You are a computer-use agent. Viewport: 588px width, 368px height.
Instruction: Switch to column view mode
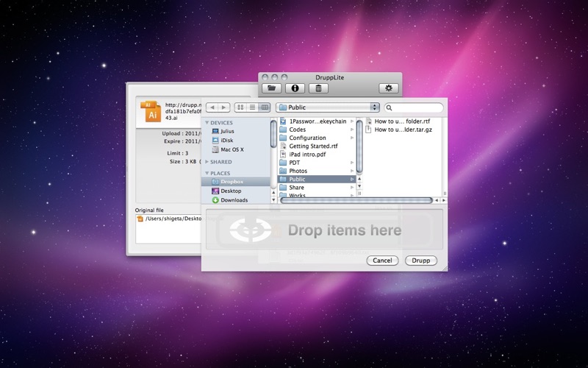265,107
